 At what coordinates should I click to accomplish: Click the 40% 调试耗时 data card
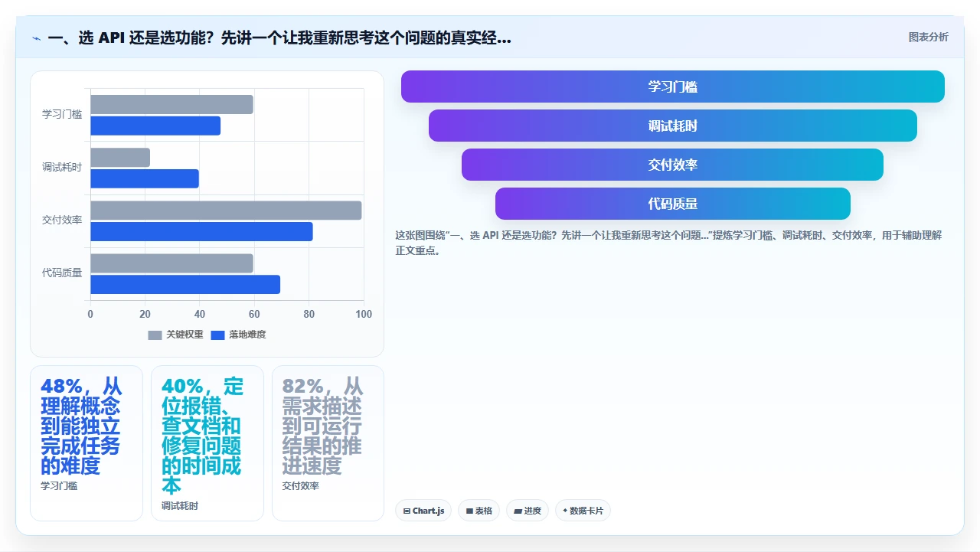tap(207, 443)
